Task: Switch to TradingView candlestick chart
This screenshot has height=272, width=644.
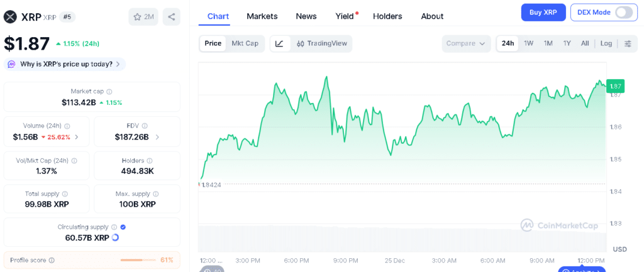Action: point(321,43)
